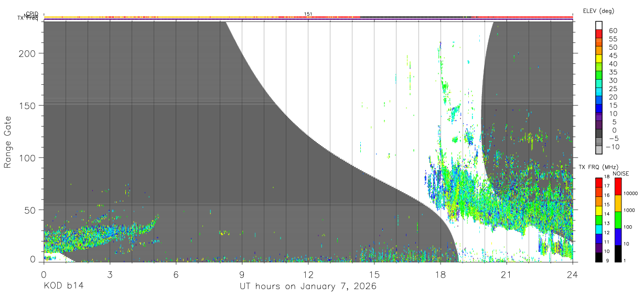Click the 'UT hours on January 7, 2026' label
644x297 pixels.
pyautogui.click(x=308, y=287)
